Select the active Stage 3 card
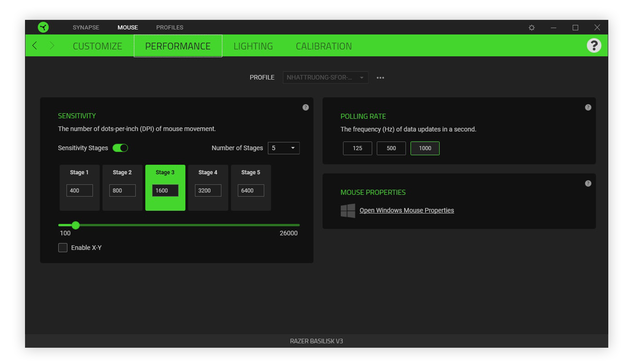This screenshot has height=364, width=633. tap(165, 187)
